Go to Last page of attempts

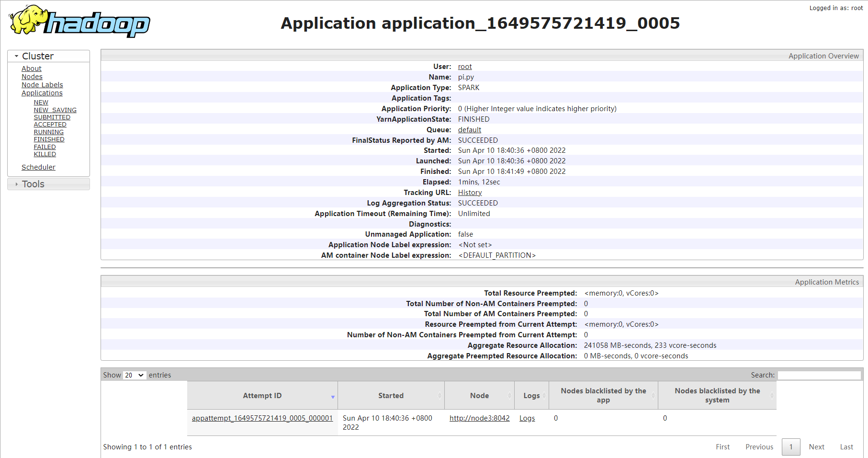846,447
